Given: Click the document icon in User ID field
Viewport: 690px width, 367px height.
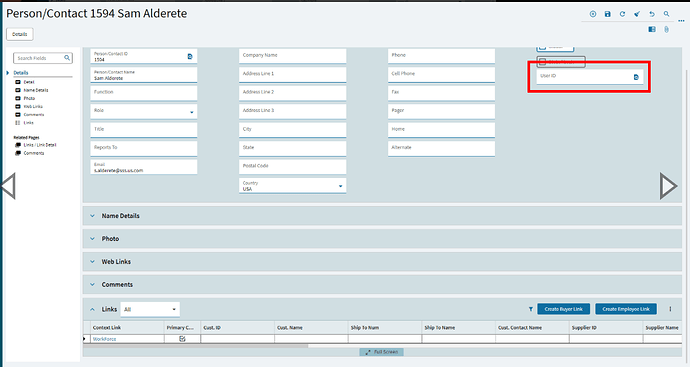Looking at the screenshot, I should [x=636, y=77].
